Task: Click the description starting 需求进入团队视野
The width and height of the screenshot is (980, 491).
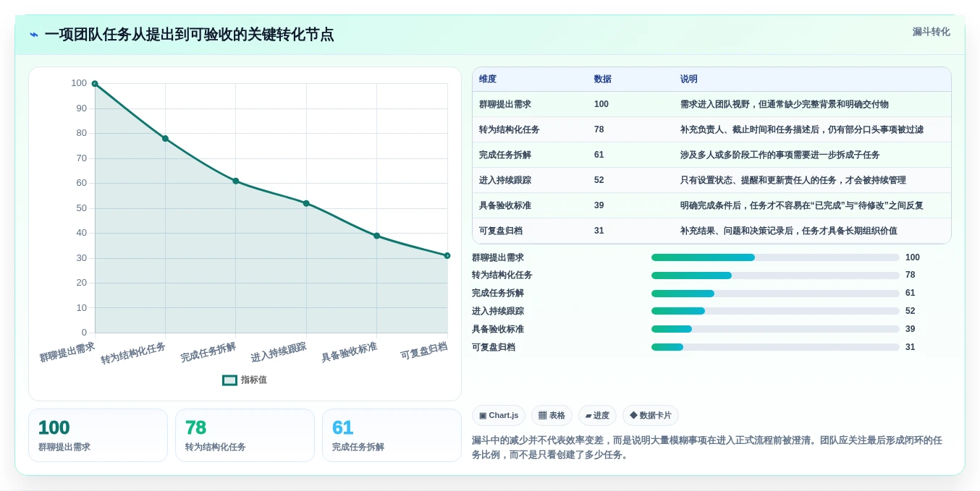Action: click(785, 104)
